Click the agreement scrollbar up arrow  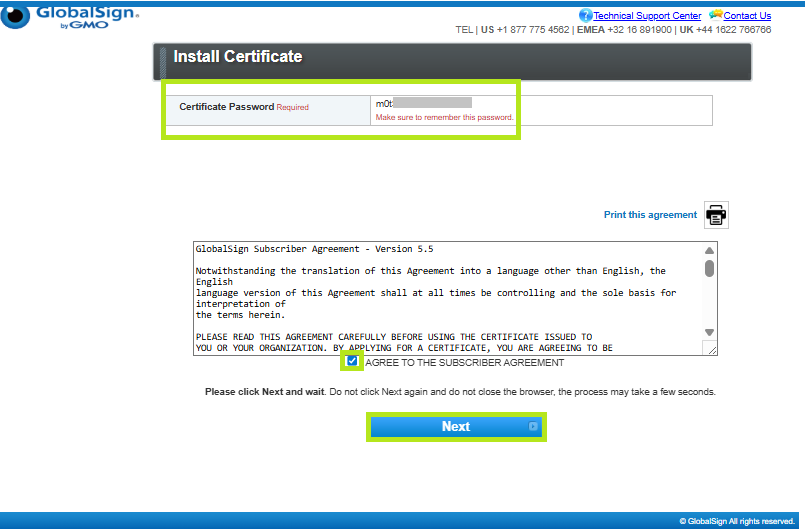click(709, 251)
